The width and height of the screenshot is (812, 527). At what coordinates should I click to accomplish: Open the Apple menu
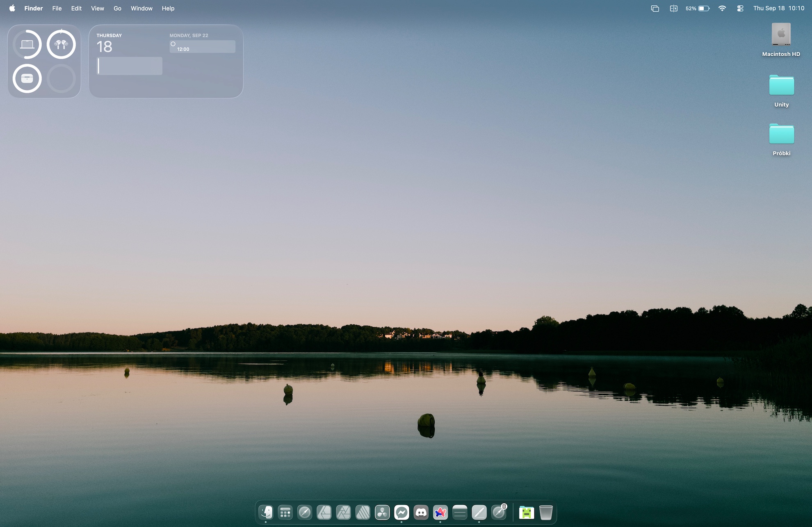[x=12, y=8]
